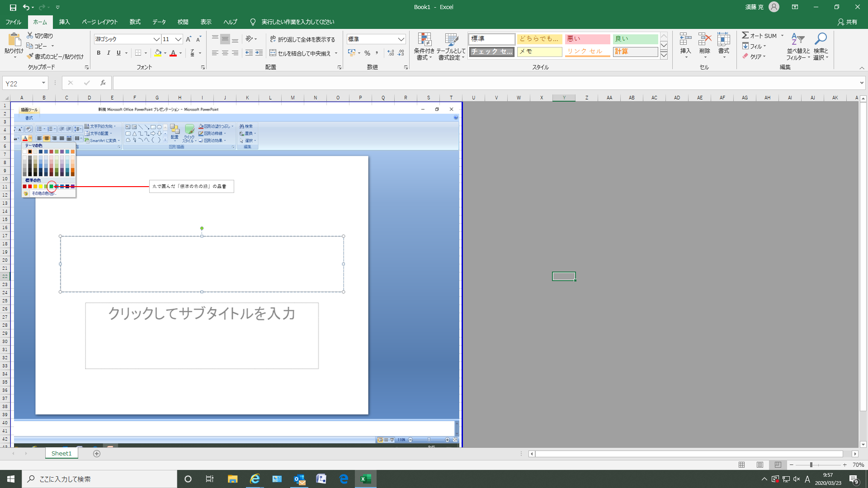Select the Insert Function icon
The image size is (868, 488).
[x=103, y=84]
